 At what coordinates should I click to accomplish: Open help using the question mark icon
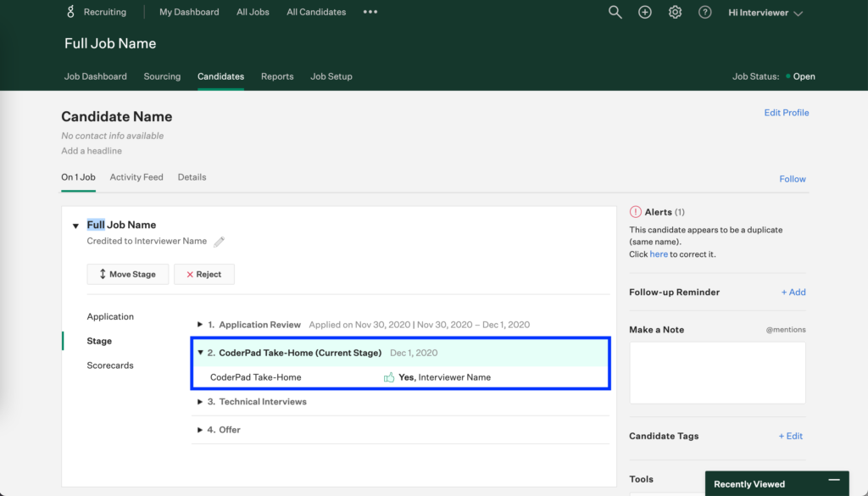tap(704, 12)
